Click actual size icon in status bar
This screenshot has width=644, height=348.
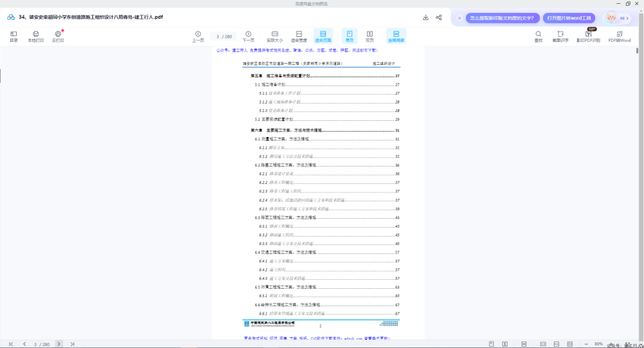(x=543, y=344)
